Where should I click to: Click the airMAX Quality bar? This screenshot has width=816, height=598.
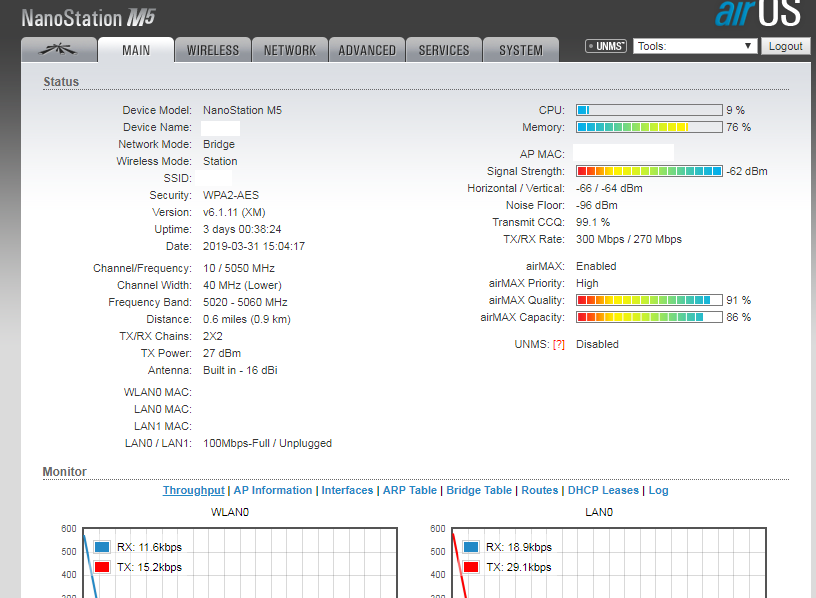tap(649, 300)
